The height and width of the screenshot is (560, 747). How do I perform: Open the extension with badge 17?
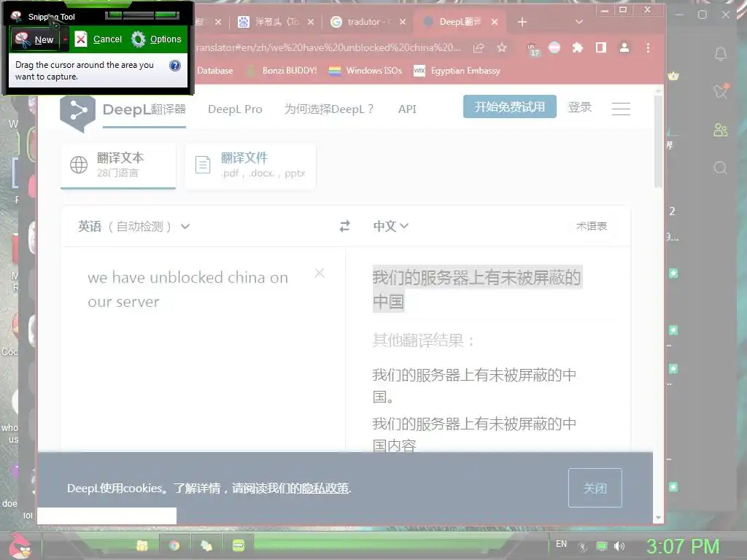[533, 48]
